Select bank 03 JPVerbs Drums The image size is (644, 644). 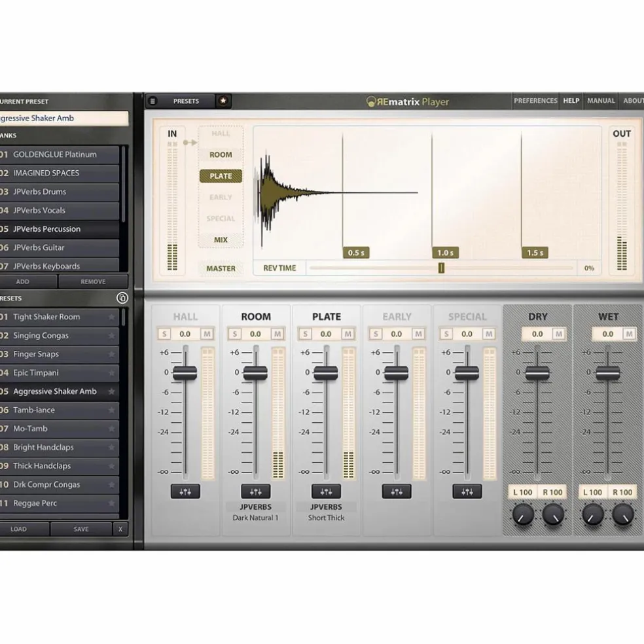pos(60,192)
